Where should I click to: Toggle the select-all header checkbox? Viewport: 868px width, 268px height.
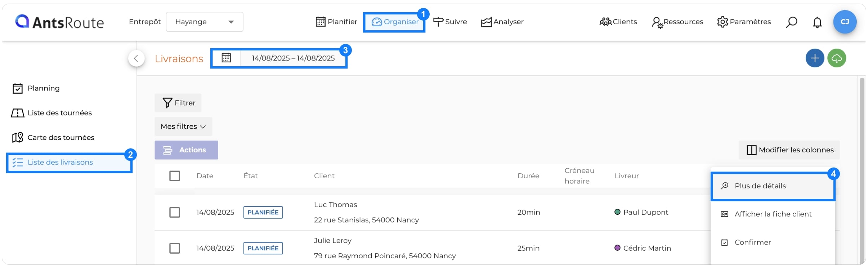pyautogui.click(x=175, y=176)
